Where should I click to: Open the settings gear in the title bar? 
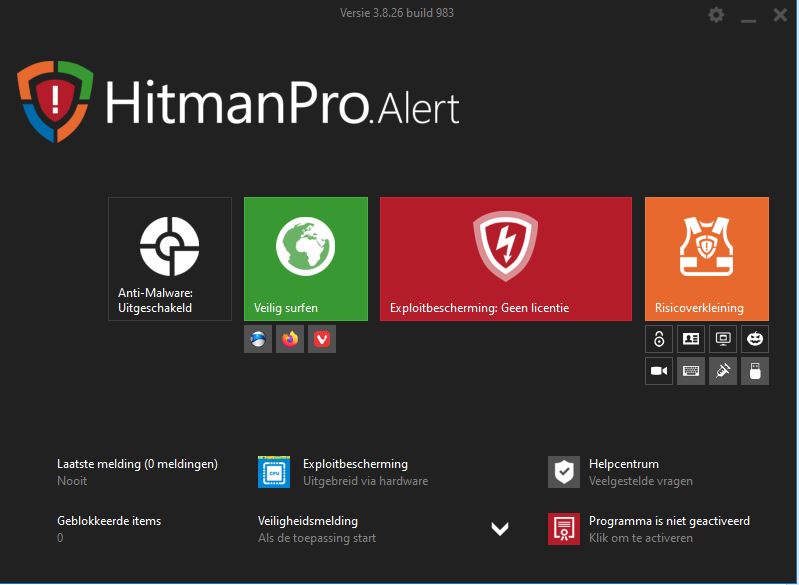[x=716, y=15]
